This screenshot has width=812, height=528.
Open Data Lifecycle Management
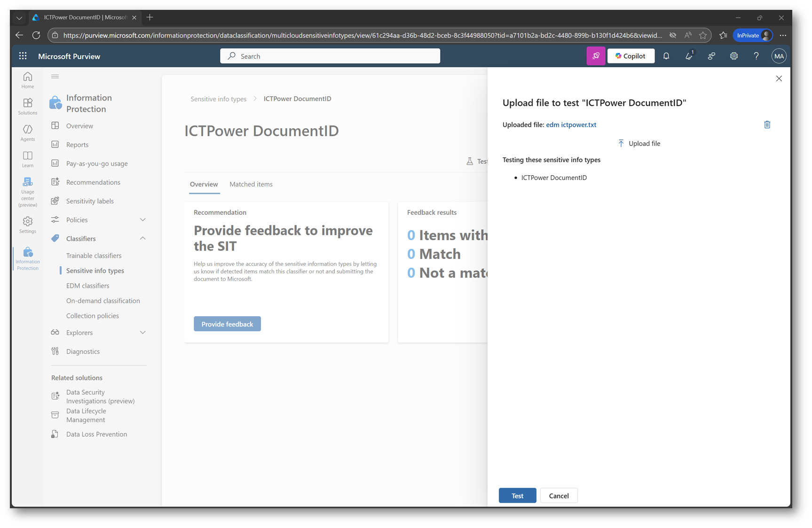point(86,415)
